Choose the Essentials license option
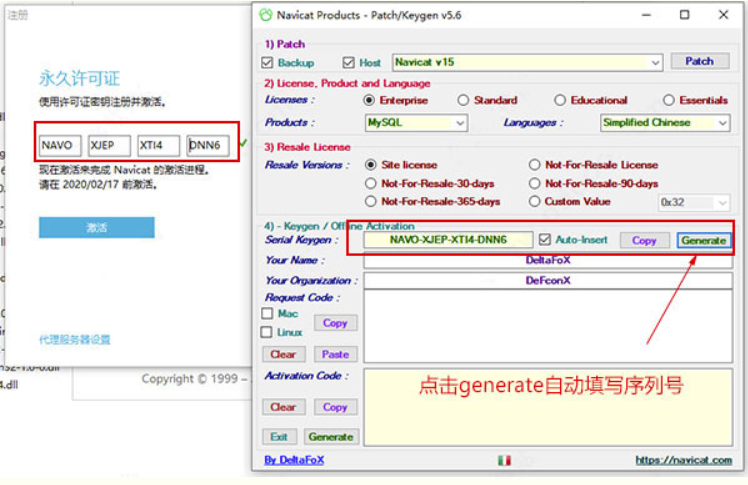 [x=668, y=100]
